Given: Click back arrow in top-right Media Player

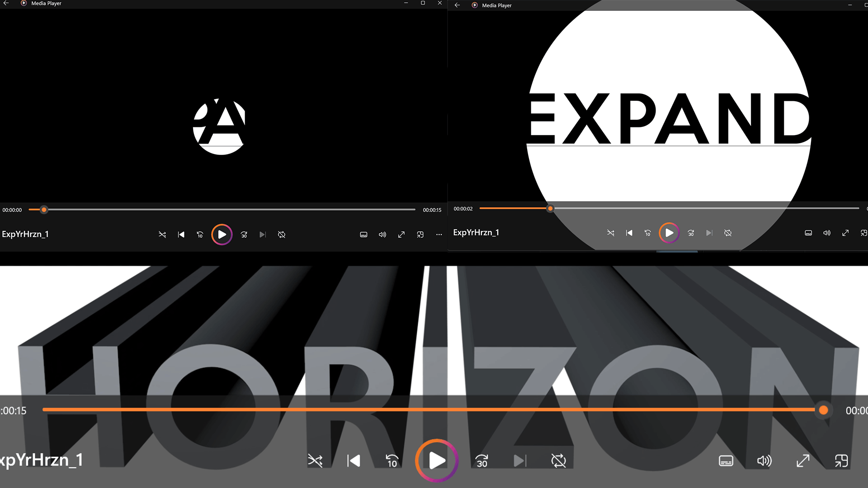Looking at the screenshot, I should [x=458, y=5].
